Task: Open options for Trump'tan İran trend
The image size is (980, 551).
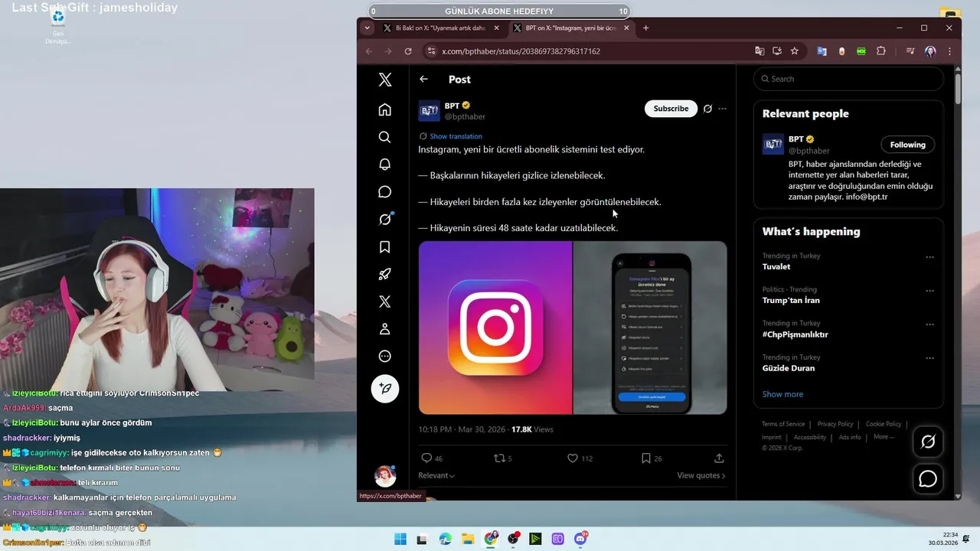Action: pos(929,291)
